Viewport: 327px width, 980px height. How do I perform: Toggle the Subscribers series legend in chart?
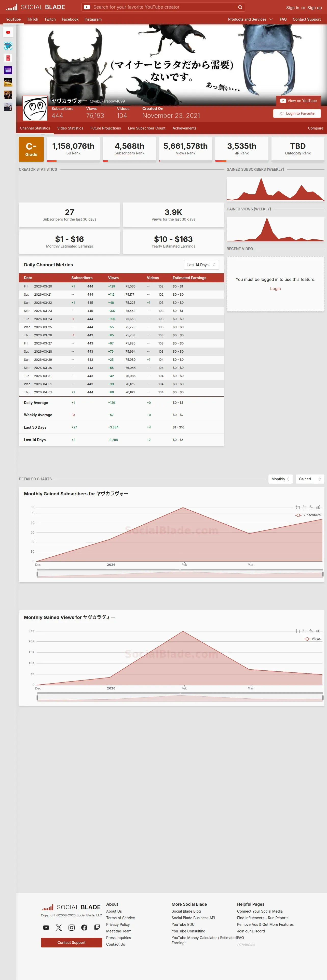[x=308, y=515]
